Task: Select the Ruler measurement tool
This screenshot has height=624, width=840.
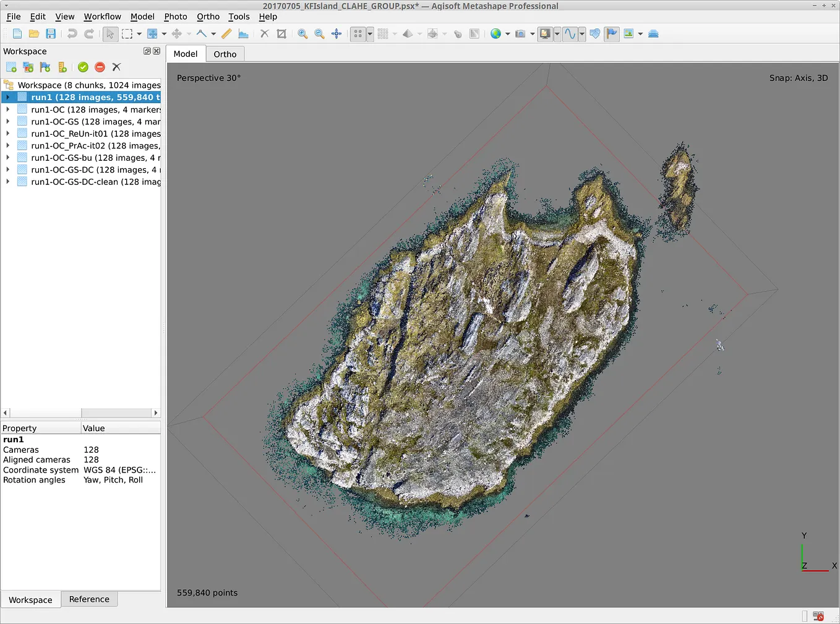Action: click(226, 34)
